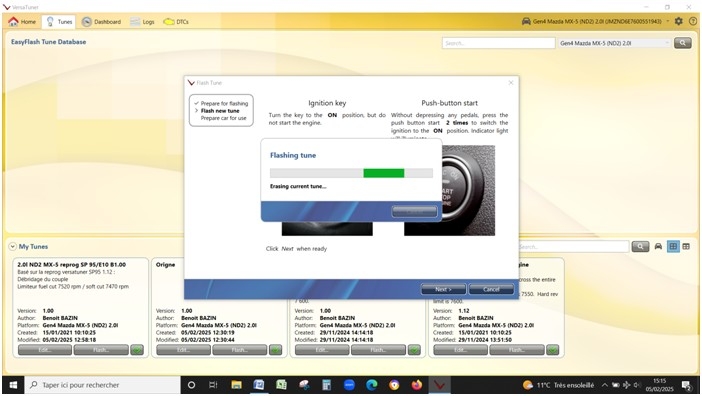Viewport: 702px width, 396px height.
Task: Click Next in the Flash Tune dialog
Action: click(443, 289)
